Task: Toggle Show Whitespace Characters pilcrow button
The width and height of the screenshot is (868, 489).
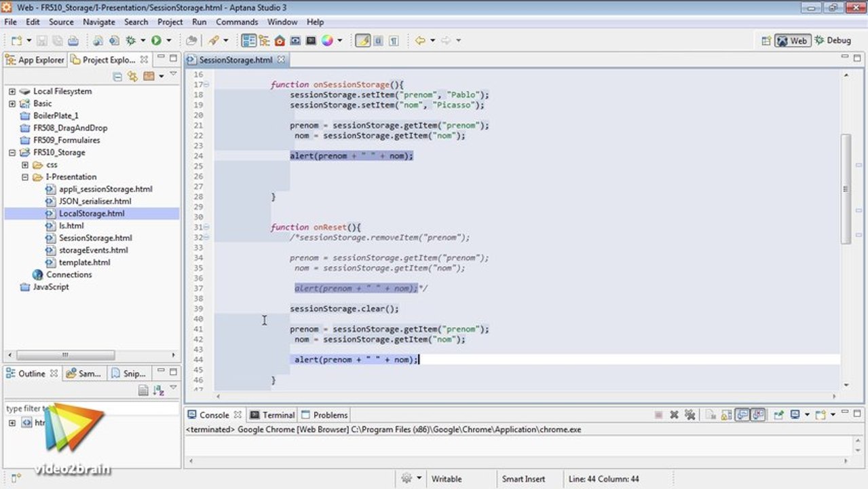Action: 394,41
